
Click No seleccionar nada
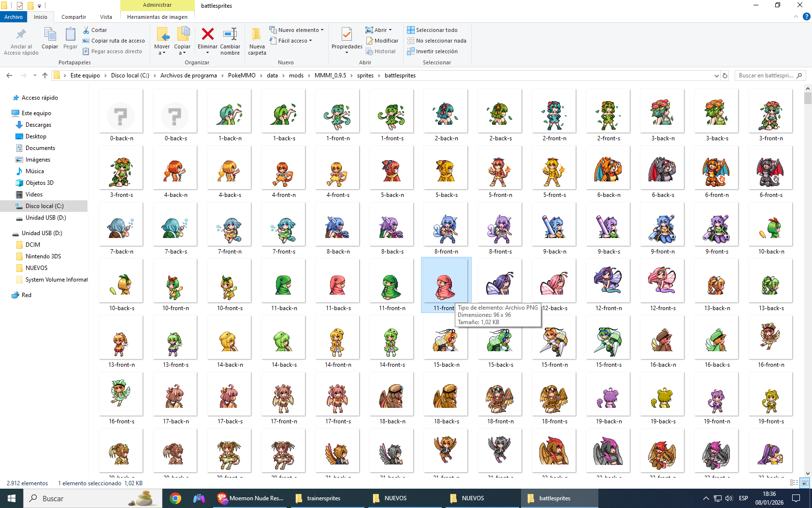436,41
